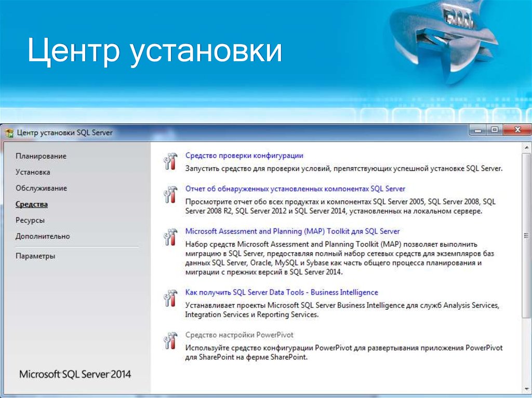Select the Средства section
The width and height of the screenshot is (532, 398).
32,204
